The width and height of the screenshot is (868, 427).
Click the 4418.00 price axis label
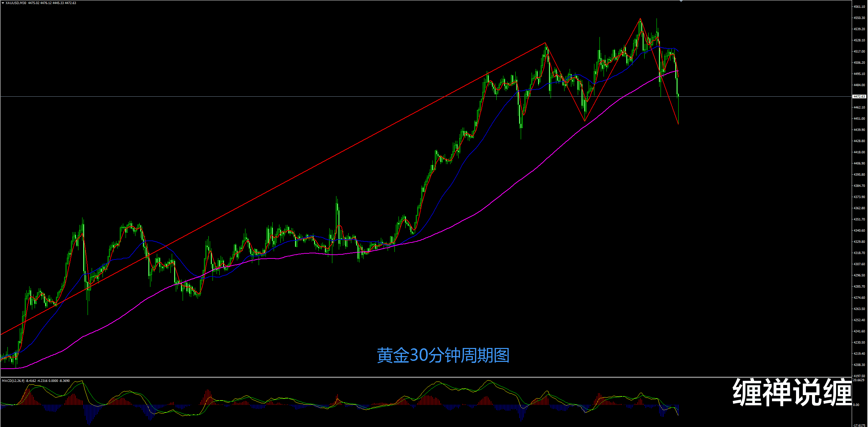[859, 152]
